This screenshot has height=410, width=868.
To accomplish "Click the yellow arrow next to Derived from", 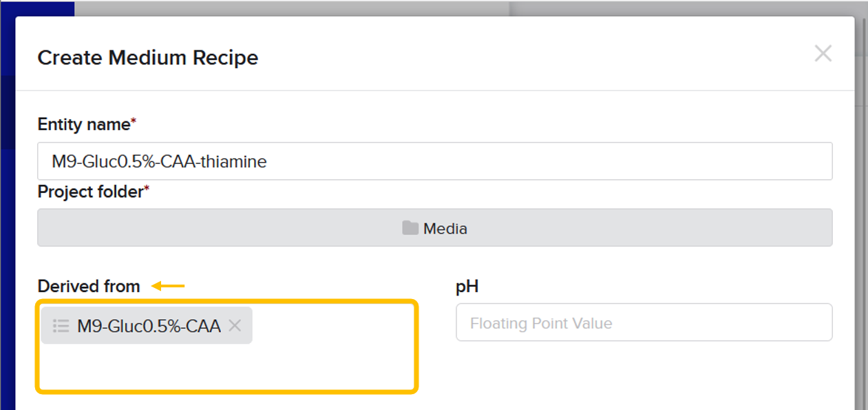I will [x=168, y=286].
